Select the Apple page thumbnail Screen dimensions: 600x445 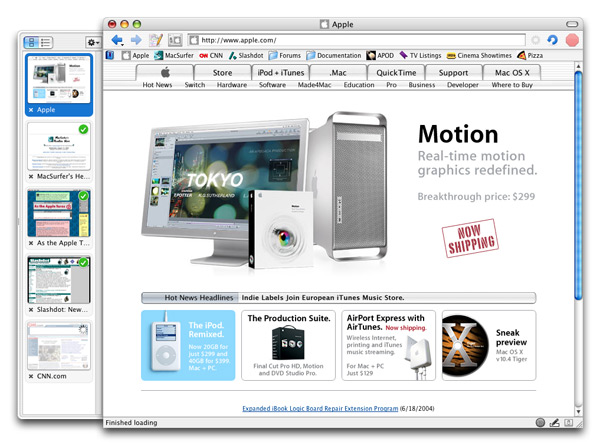tap(59, 80)
